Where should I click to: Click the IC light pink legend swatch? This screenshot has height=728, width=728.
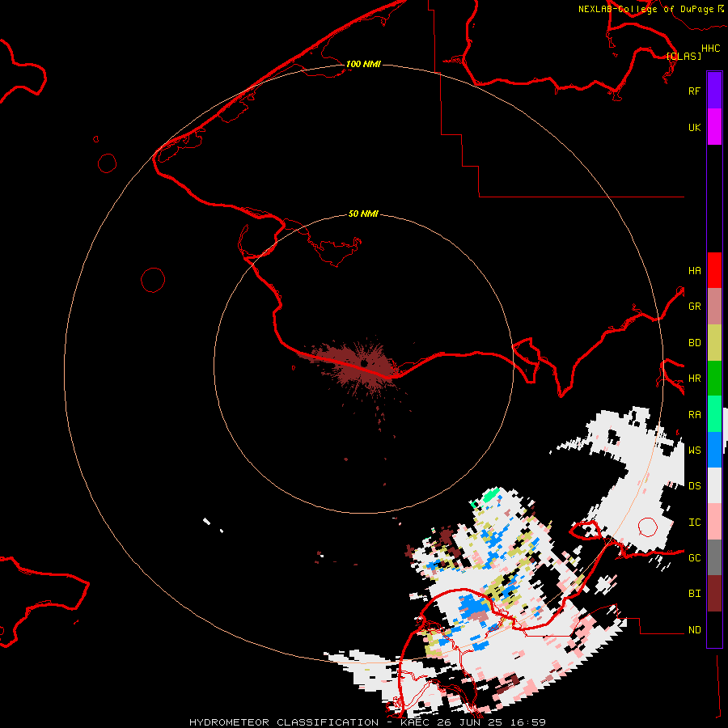tap(714, 522)
